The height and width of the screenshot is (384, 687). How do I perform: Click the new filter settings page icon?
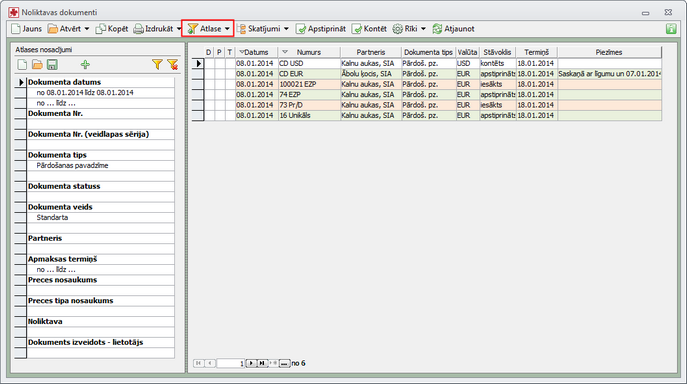(x=22, y=65)
